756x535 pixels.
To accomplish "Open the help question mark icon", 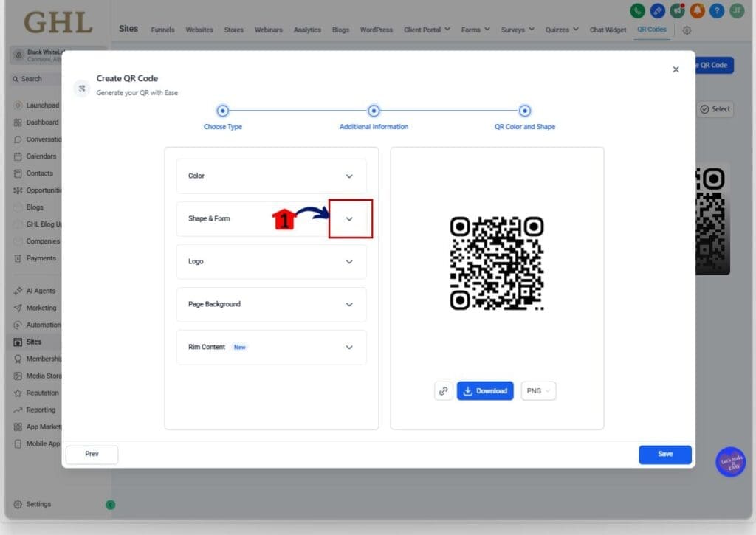I will pos(715,11).
